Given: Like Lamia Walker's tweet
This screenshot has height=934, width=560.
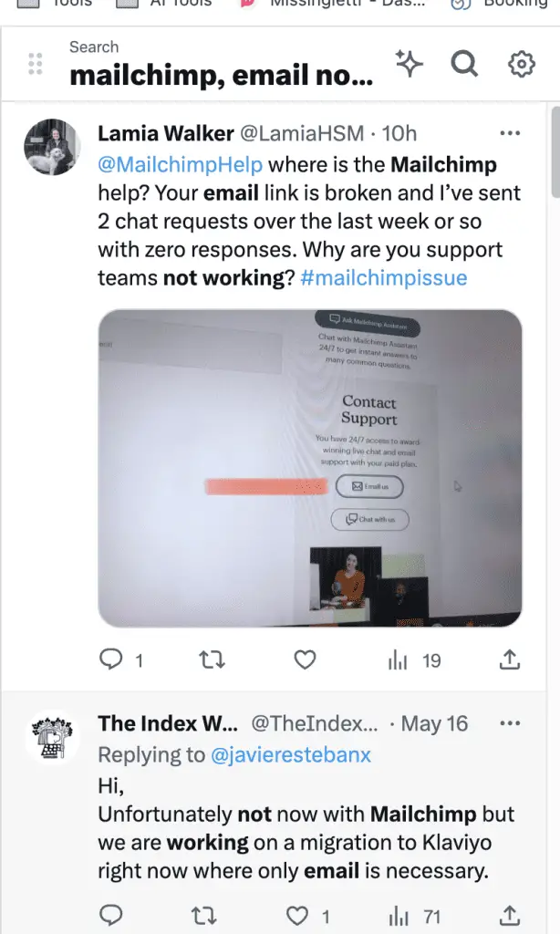Looking at the screenshot, I should click(x=305, y=659).
